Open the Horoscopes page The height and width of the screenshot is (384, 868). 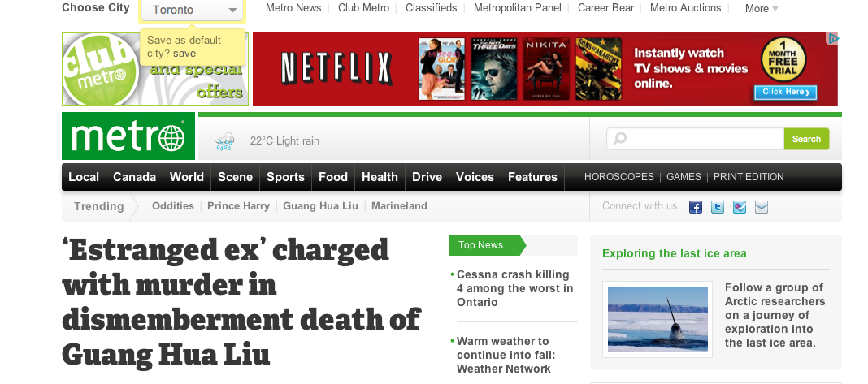click(x=618, y=177)
